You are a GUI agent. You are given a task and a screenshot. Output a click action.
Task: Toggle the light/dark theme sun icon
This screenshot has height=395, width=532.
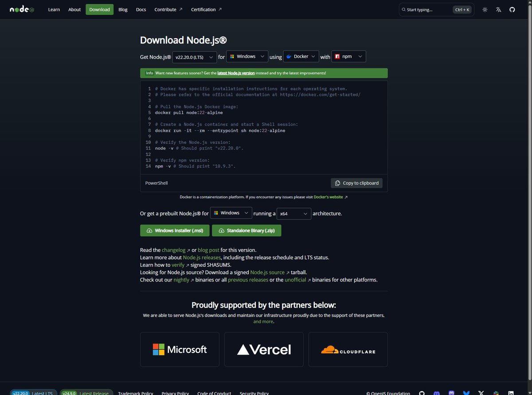pyautogui.click(x=485, y=9)
